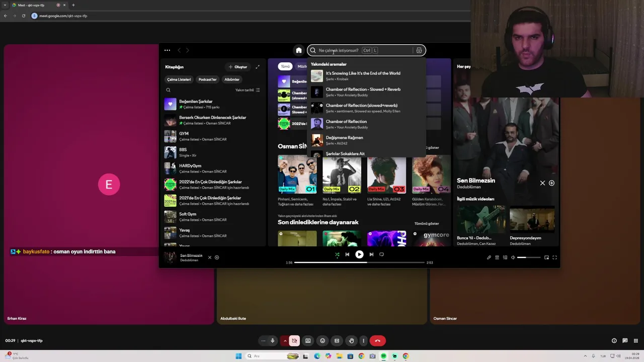This screenshot has width=644, height=362.
Task: Open Browse icon in Spotify search bar
Action: pos(419,50)
